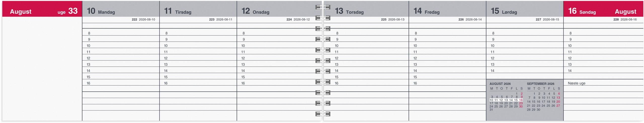Open the "AUGUST 2026" mini calendar title
Screen dimensions: 644x123
click(500, 84)
